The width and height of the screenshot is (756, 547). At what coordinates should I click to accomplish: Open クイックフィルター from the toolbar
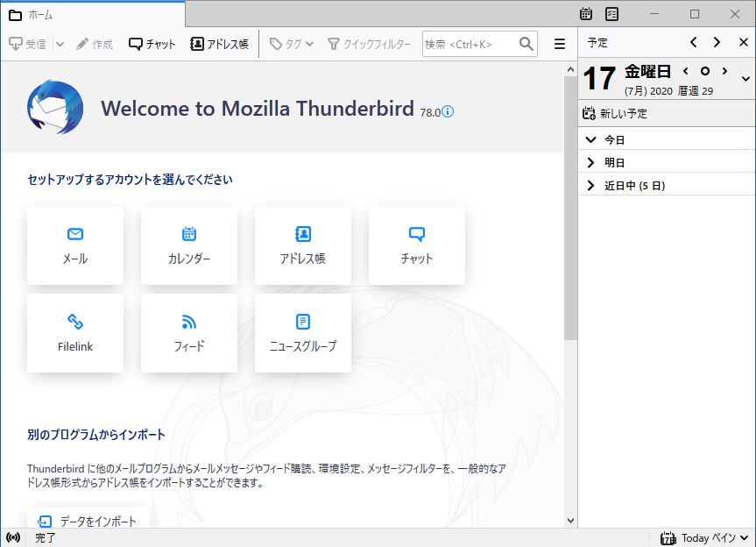(366, 43)
